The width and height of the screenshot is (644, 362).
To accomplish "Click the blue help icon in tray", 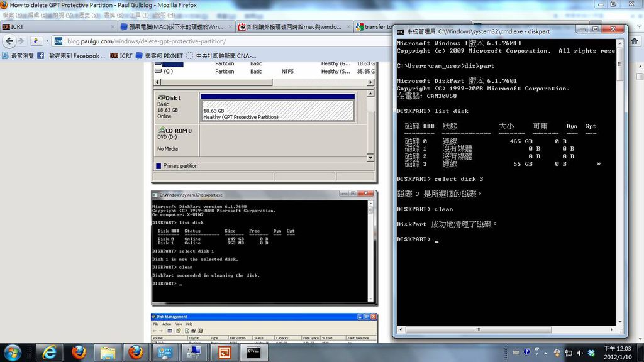I will tap(527, 352).
